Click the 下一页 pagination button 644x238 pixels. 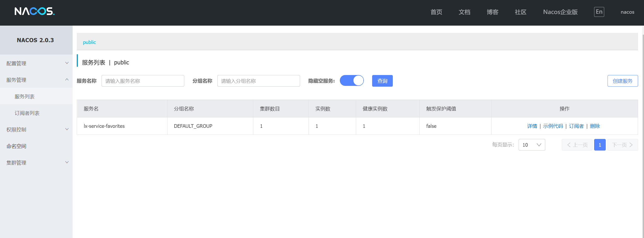pos(623,145)
